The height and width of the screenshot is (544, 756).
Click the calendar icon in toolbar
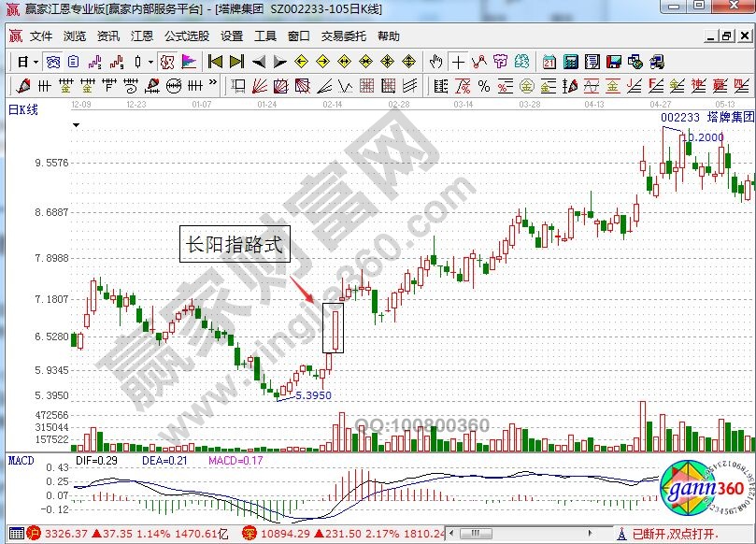[x=549, y=62]
